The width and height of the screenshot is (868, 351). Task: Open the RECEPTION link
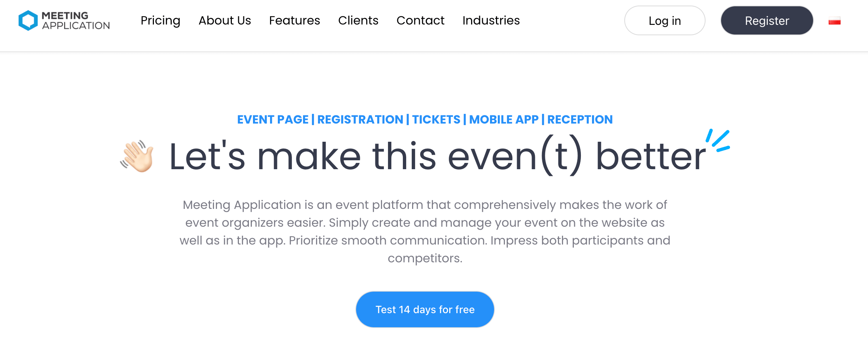[x=580, y=119]
